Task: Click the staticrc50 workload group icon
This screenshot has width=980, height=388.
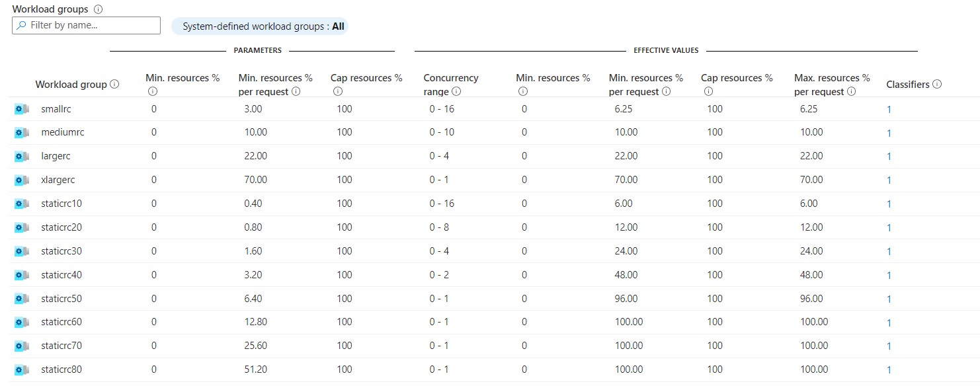Action: click(22, 299)
